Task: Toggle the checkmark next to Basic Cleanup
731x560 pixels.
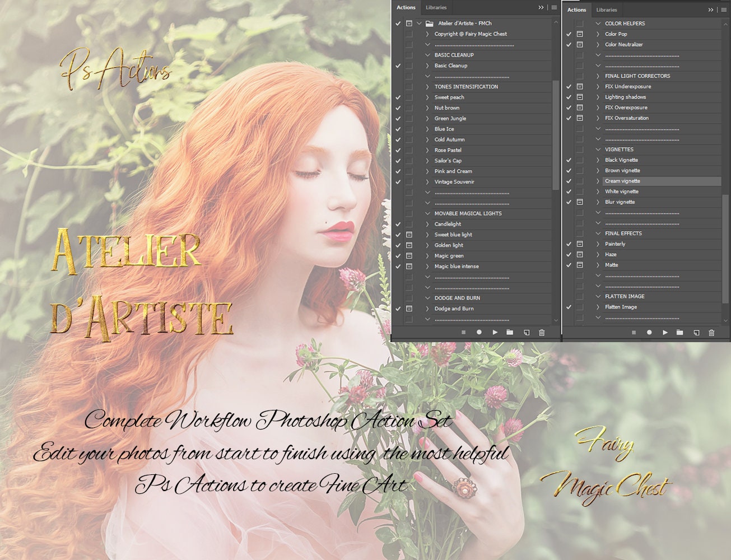Action: coord(398,66)
